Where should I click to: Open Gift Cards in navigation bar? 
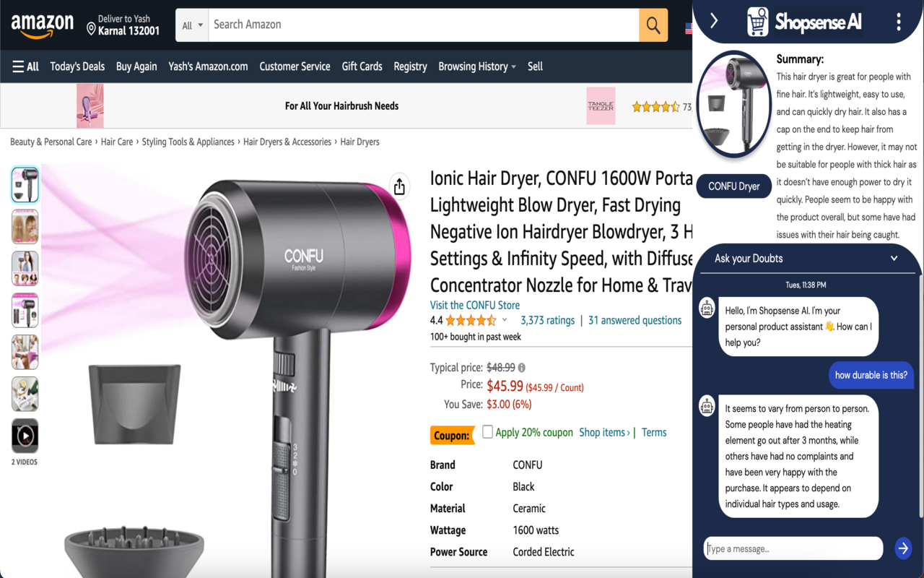pos(362,66)
